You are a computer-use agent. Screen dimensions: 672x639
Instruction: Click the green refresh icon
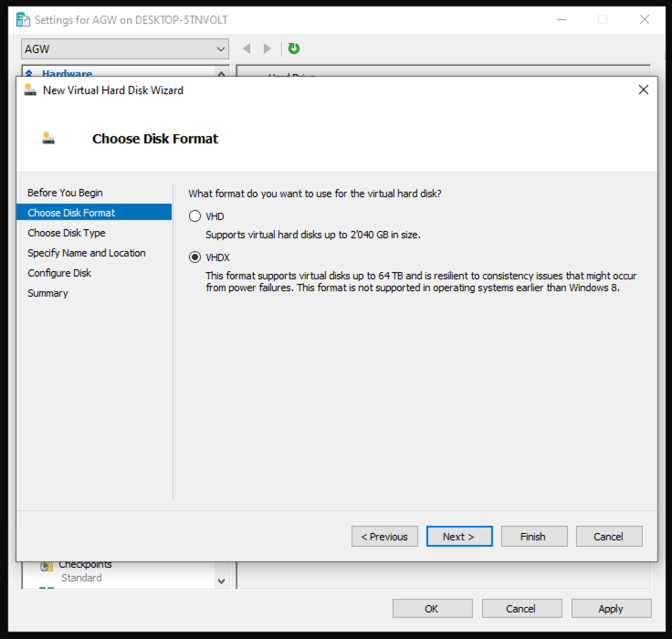coord(294,48)
